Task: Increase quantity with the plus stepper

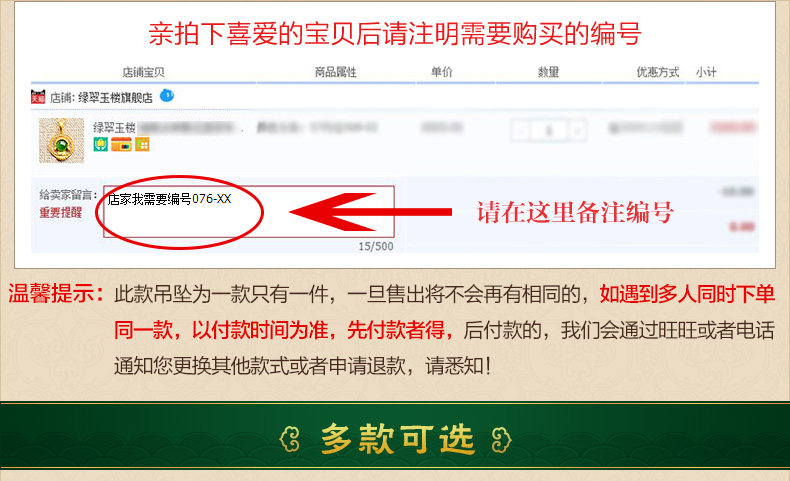Action: 577,131
